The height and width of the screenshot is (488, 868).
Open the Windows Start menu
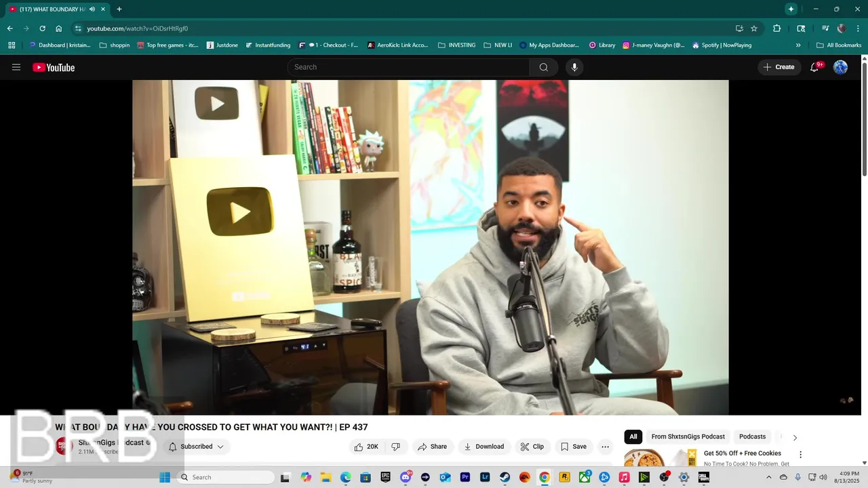pyautogui.click(x=165, y=477)
